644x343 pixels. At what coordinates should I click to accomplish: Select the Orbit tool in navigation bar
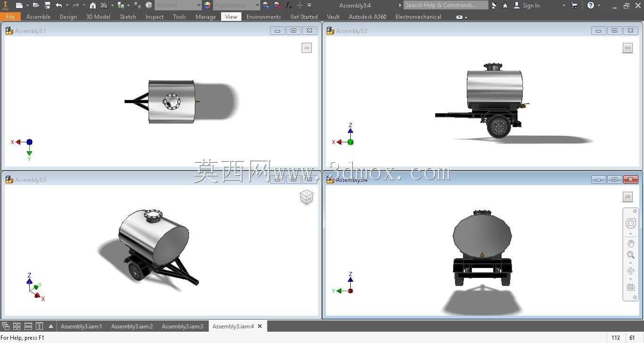click(631, 270)
